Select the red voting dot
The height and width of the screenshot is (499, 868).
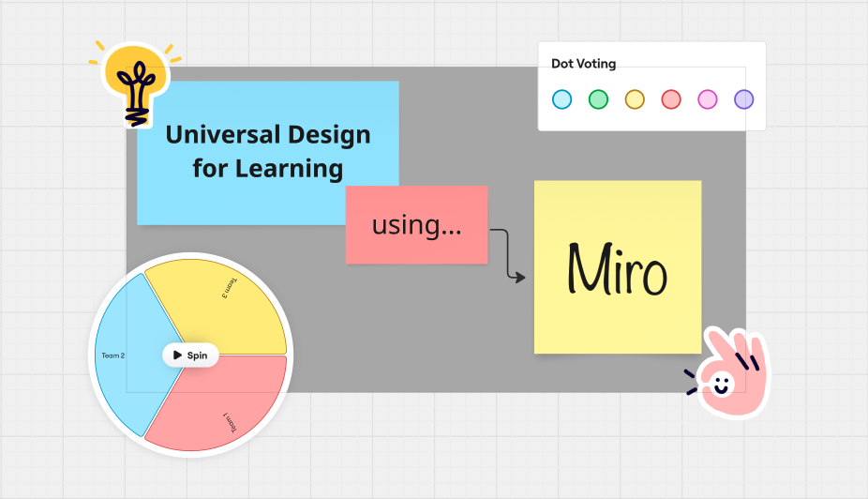pyautogui.click(x=671, y=99)
